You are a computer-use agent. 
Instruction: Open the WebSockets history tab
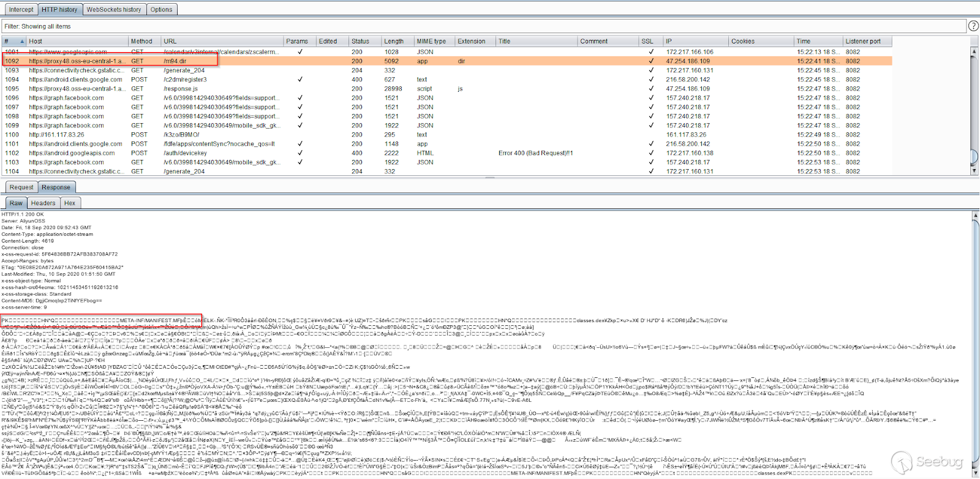click(x=113, y=9)
